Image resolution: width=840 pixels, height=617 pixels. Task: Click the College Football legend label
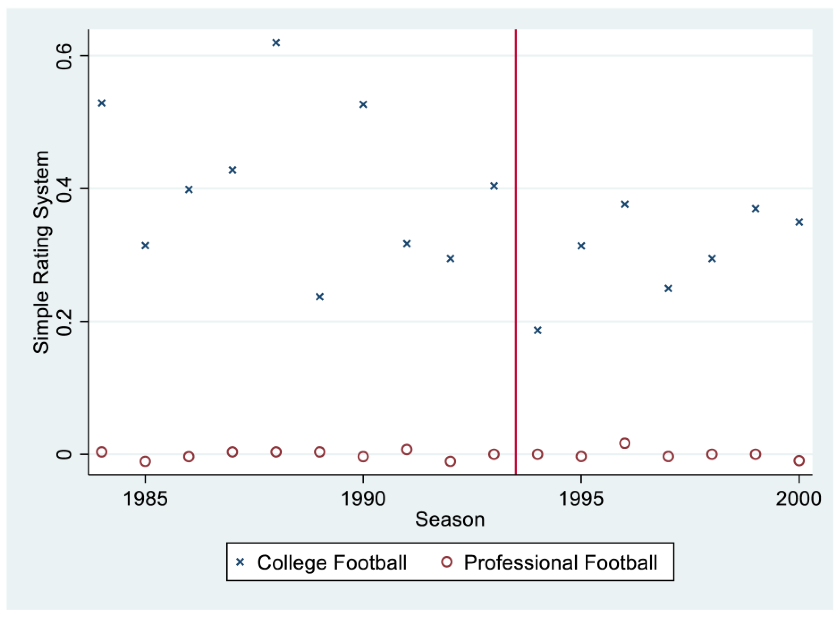tap(331, 562)
